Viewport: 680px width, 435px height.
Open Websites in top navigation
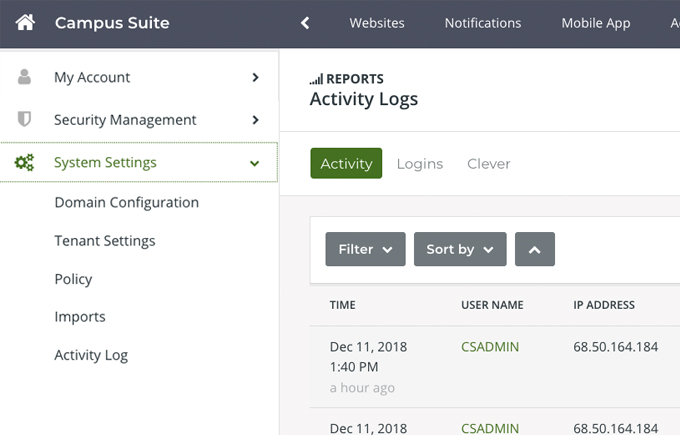pyautogui.click(x=377, y=23)
